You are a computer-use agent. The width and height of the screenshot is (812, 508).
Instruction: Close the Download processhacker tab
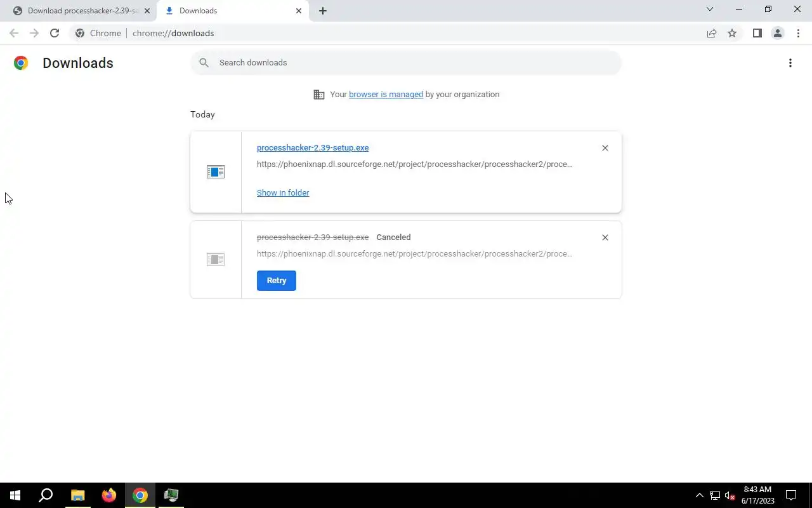147,11
